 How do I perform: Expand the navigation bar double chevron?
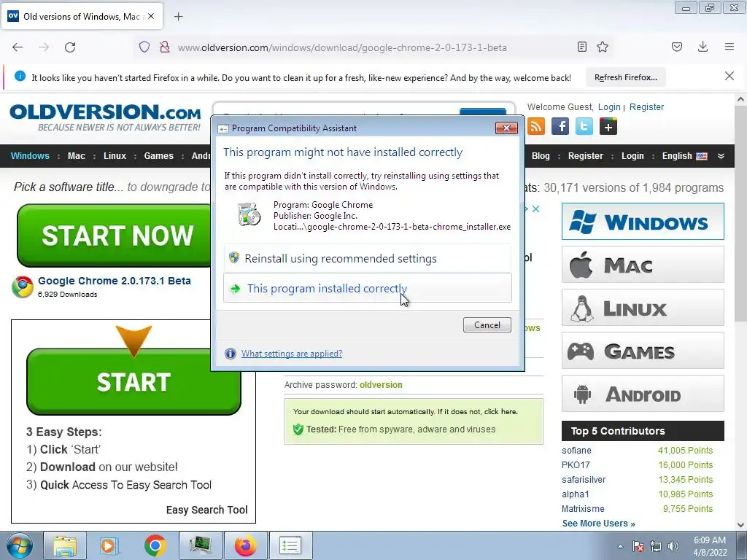(721, 156)
